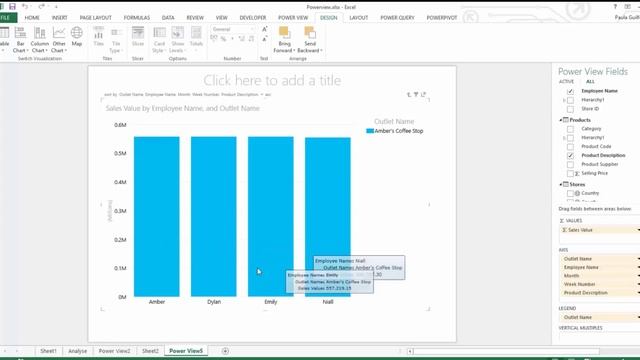Screen dimensions: 640x360
Task: Add a new sheet with the plus icon
Action: [x=225, y=351]
